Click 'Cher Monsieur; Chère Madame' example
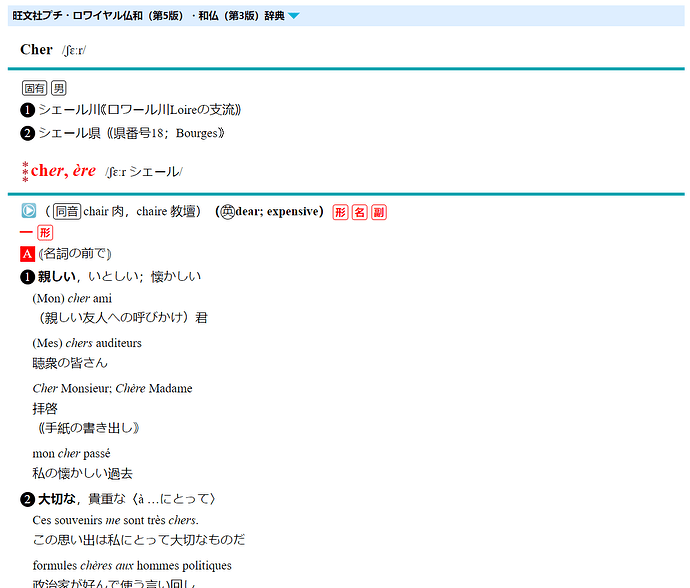 pos(112,388)
